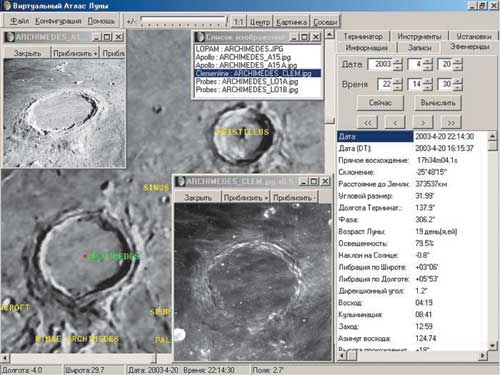Open the Помощь menu
The image size is (500, 375).
(101, 21)
